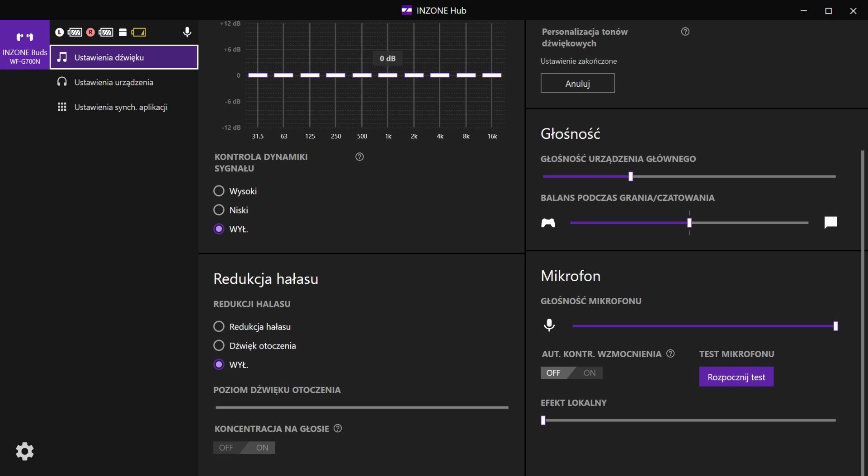Screen dimensions: 868x476
Task: Click the microphone icon beside Głośność mikrofonu slider
Action: pyautogui.click(x=549, y=325)
